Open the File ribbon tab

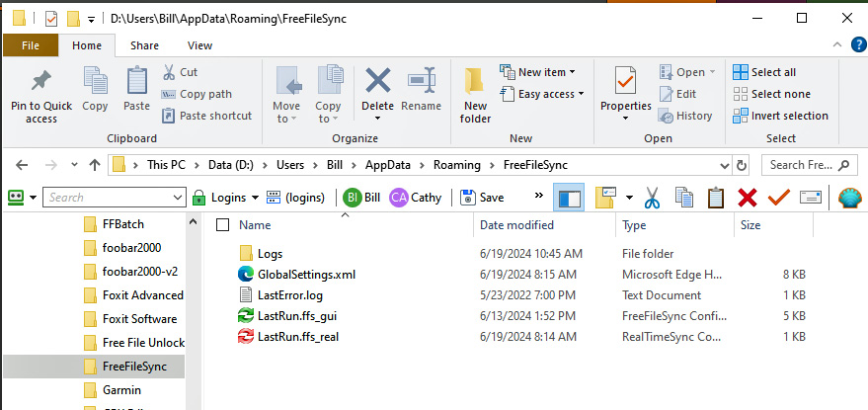[31, 45]
